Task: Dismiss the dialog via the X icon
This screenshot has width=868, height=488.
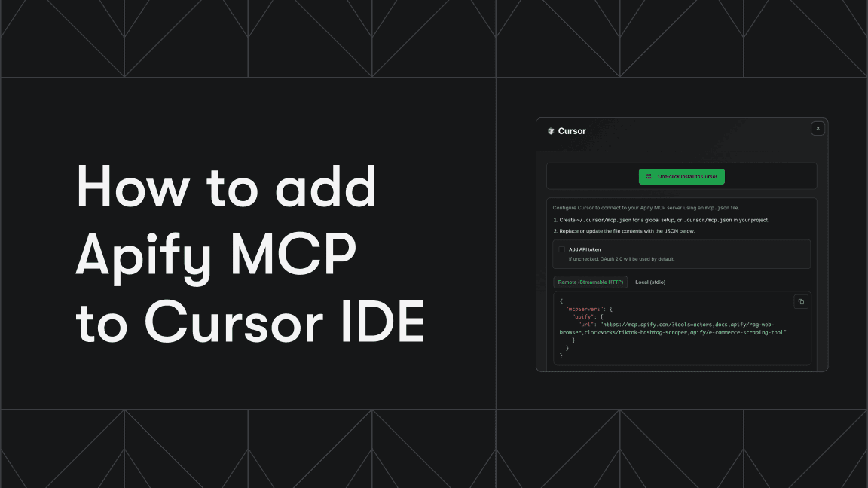Action: tap(817, 128)
